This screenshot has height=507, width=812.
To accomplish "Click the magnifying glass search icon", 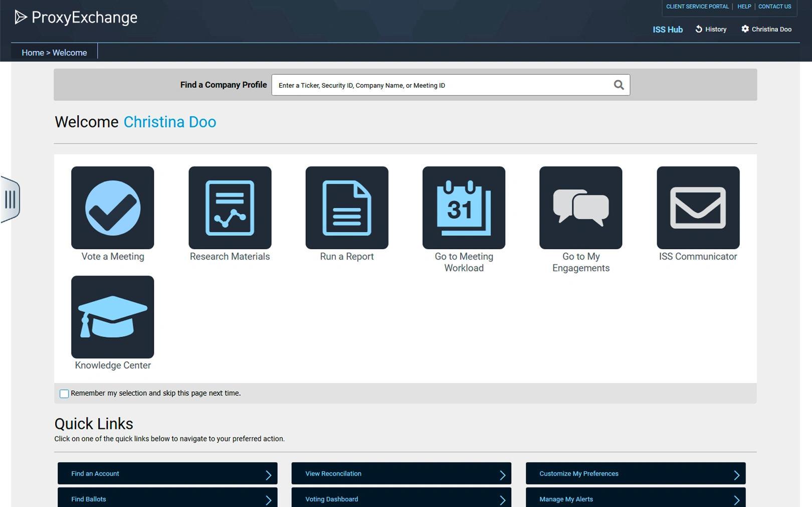I will point(619,85).
